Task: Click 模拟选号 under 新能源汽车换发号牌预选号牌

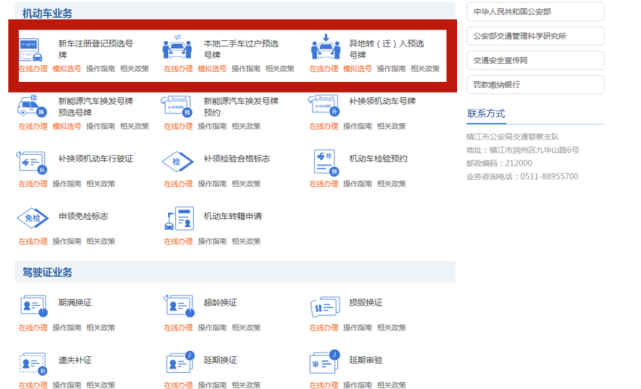Action: click(x=67, y=126)
